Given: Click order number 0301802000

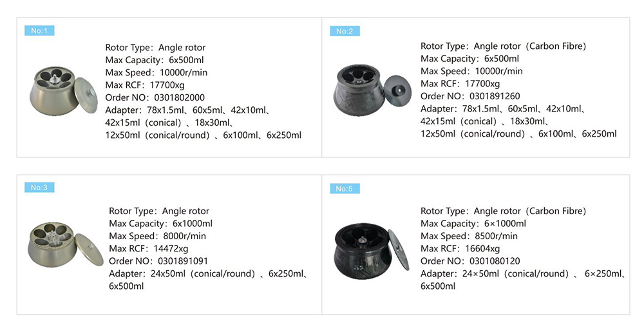Looking at the screenshot, I should (x=182, y=97).
